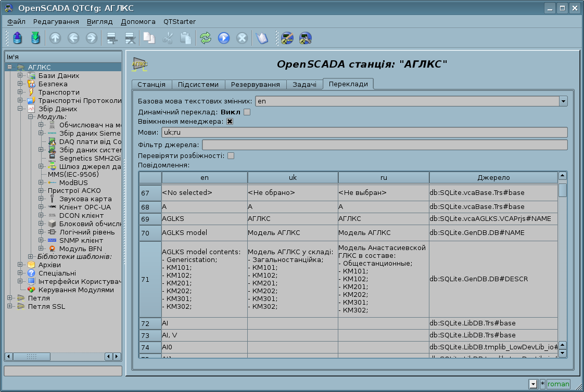The height and width of the screenshot is (392, 584).
Task: Open the Редагування menu
Action: [x=56, y=21]
